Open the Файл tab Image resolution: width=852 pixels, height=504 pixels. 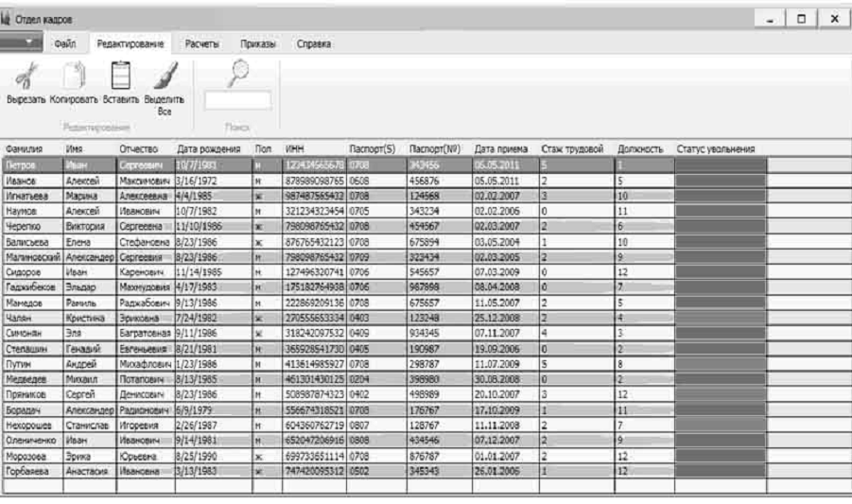point(64,43)
